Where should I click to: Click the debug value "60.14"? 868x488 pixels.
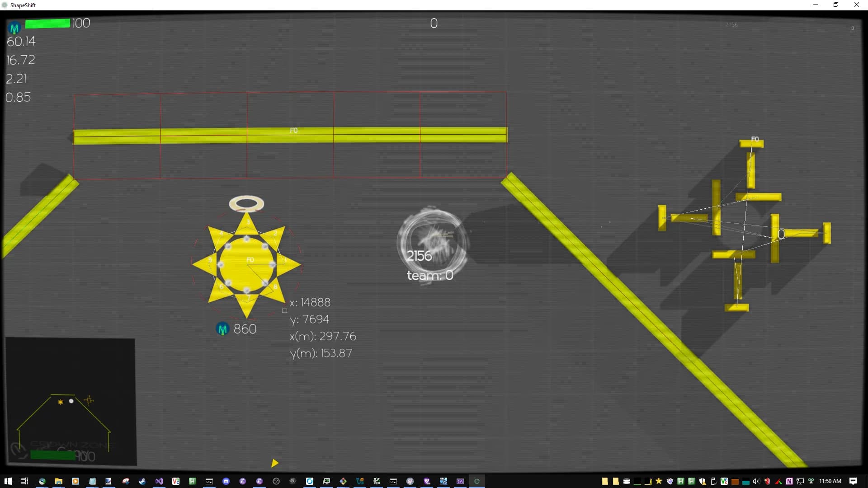point(21,42)
